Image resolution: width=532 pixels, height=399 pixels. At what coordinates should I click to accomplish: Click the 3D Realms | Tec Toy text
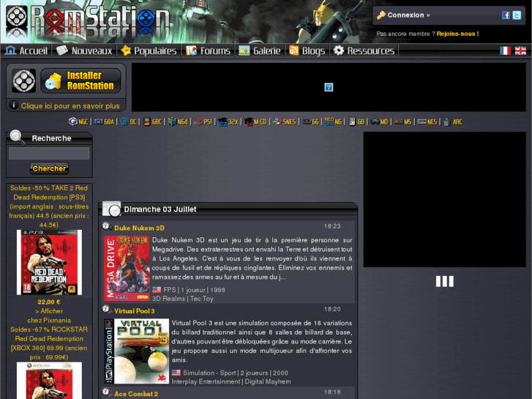click(x=182, y=299)
